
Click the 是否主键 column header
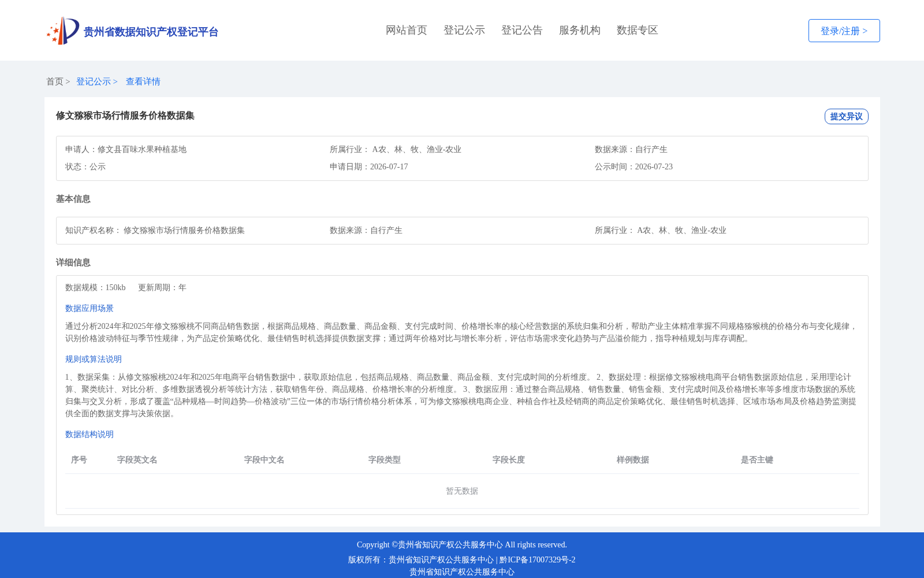pos(757,460)
